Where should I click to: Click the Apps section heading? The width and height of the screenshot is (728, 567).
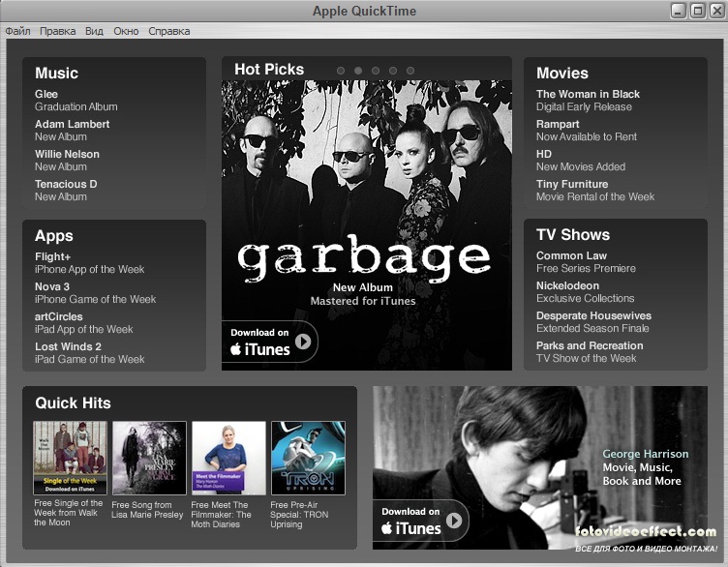tap(54, 236)
